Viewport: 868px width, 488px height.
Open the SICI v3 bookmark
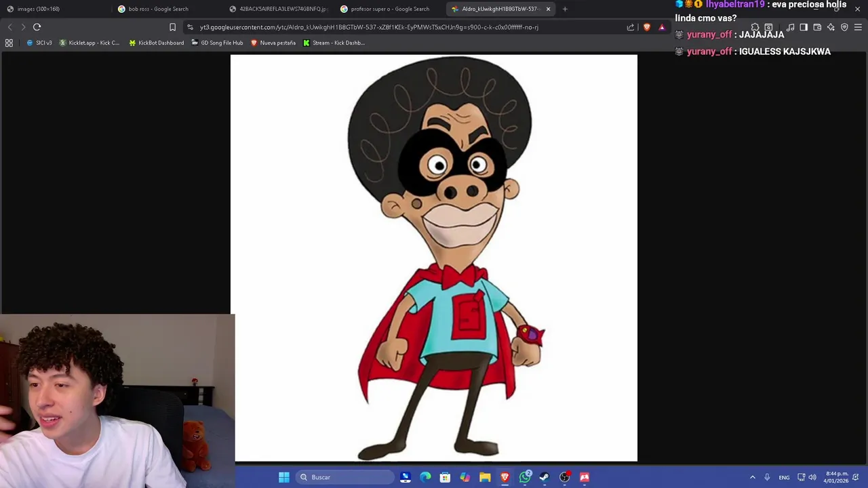(39, 43)
